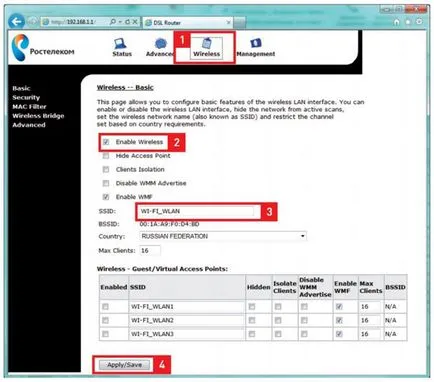This screenshot has width=434, height=382.
Task: Toggle Enable WMF checkbox in WI-FI_WLAN3 row
Action: pyautogui.click(x=339, y=334)
